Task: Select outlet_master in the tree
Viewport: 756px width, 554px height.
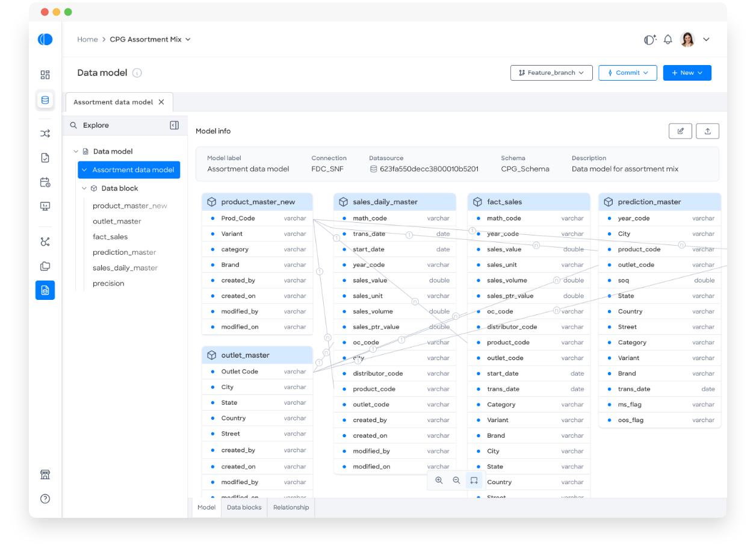Action: (x=117, y=222)
